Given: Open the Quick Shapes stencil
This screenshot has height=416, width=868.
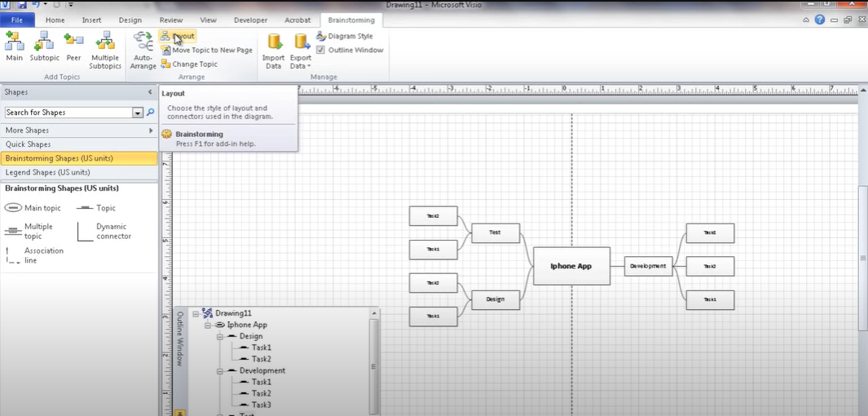Looking at the screenshot, I should tap(78, 144).
